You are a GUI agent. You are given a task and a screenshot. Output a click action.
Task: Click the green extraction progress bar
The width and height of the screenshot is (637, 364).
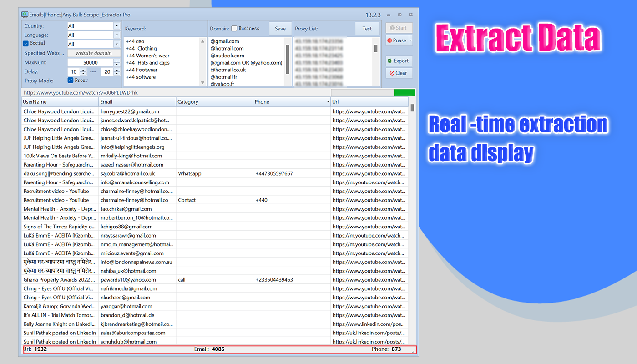(404, 92)
